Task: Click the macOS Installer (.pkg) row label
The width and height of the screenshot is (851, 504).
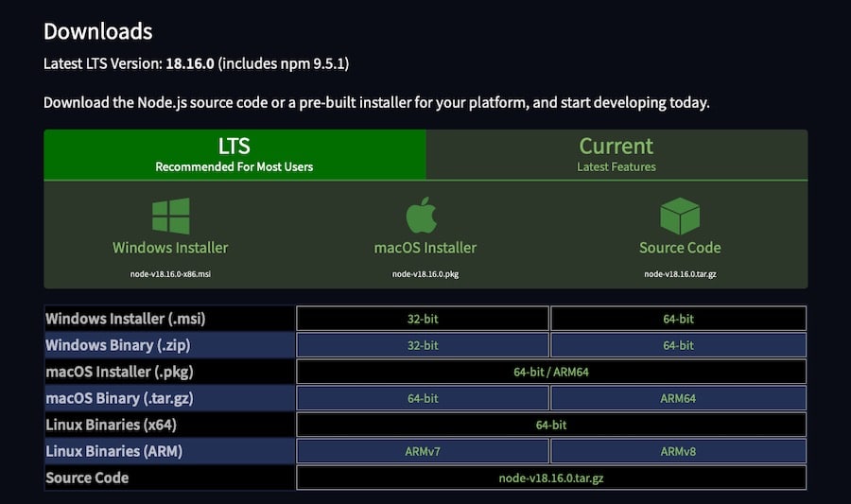Action: [x=119, y=372]
